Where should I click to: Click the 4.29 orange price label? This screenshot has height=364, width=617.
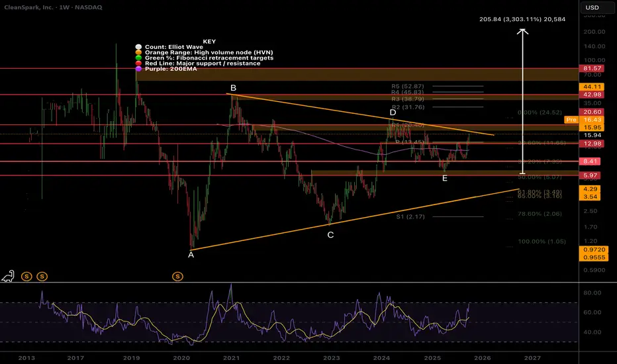point(590,189)
